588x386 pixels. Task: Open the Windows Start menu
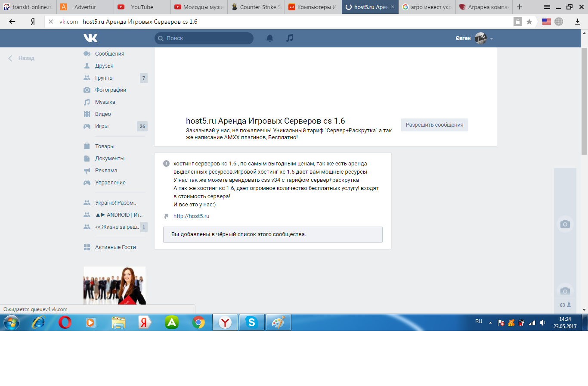click(x=11, y=322)
